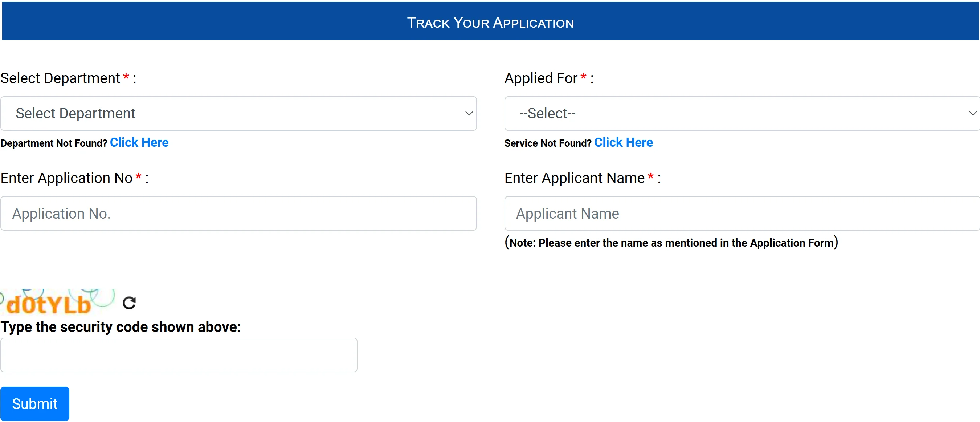This screenshot has width=980, height=422.
Task: Click the Select Department chevron arrow
Action: coord(469,113)
